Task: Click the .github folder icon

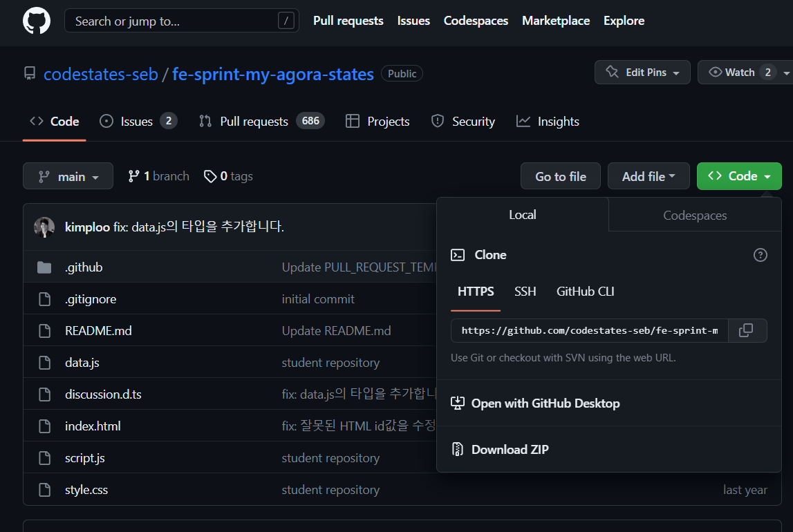Action: pos(44,267)
